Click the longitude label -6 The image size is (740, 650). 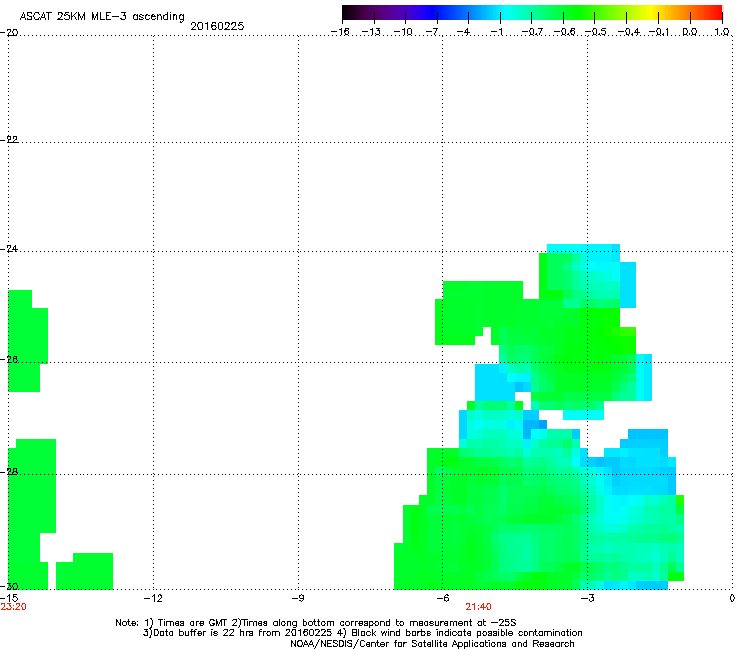coord(442,598)
